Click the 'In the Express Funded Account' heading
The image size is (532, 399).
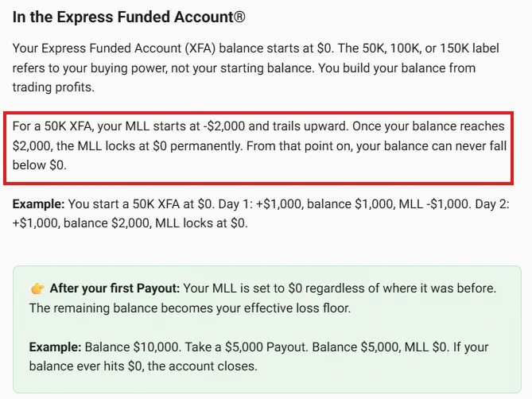(x=129, y=17)
